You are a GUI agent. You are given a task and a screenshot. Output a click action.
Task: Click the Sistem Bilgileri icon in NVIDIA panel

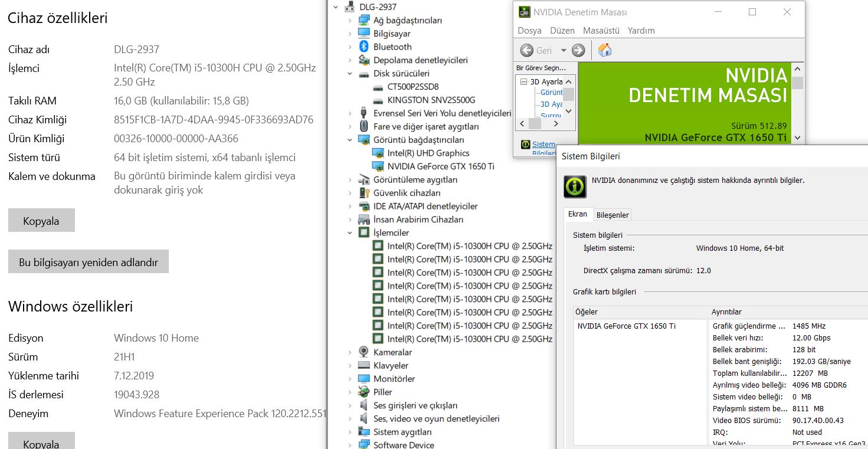tap(525, 144)
